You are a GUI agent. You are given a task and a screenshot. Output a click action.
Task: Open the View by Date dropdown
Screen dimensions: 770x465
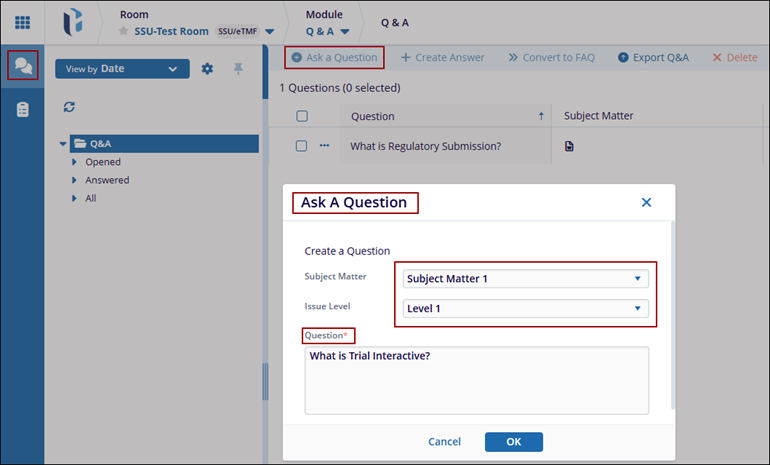(121, 69)
